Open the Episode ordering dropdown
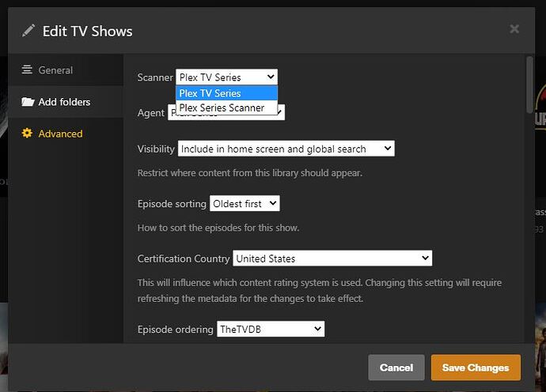Image resolution: width=546 pixels, height=392 pixels. tap(271, 329)
